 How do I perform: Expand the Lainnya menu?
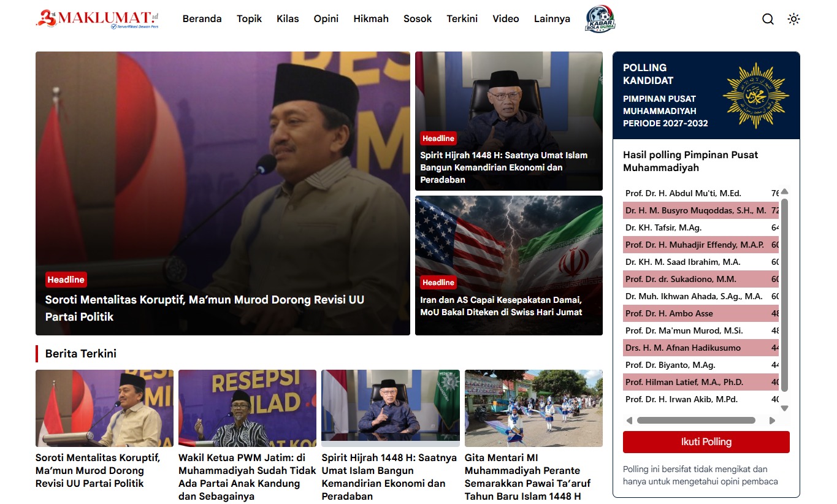pos(552,19)
